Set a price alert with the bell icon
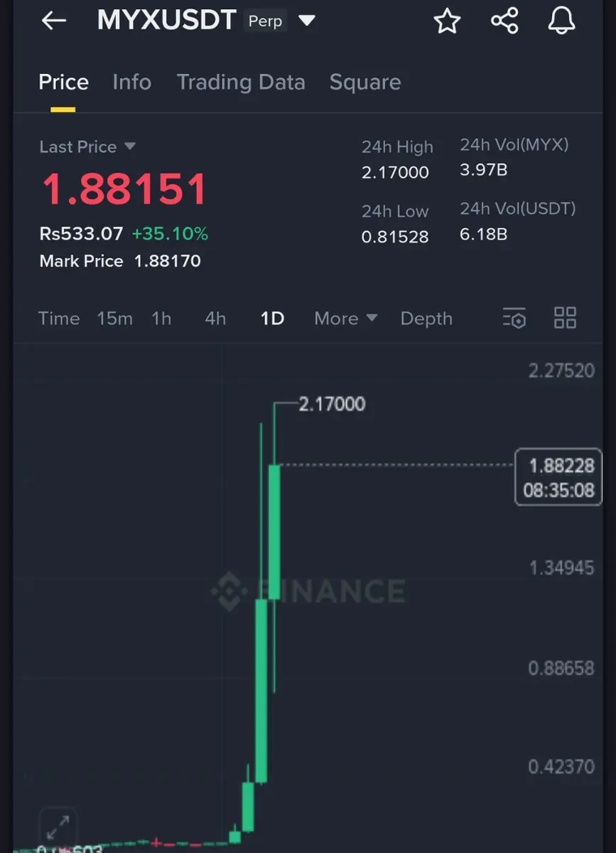Viewport: 616px width, 853px height. click(561, 21)
